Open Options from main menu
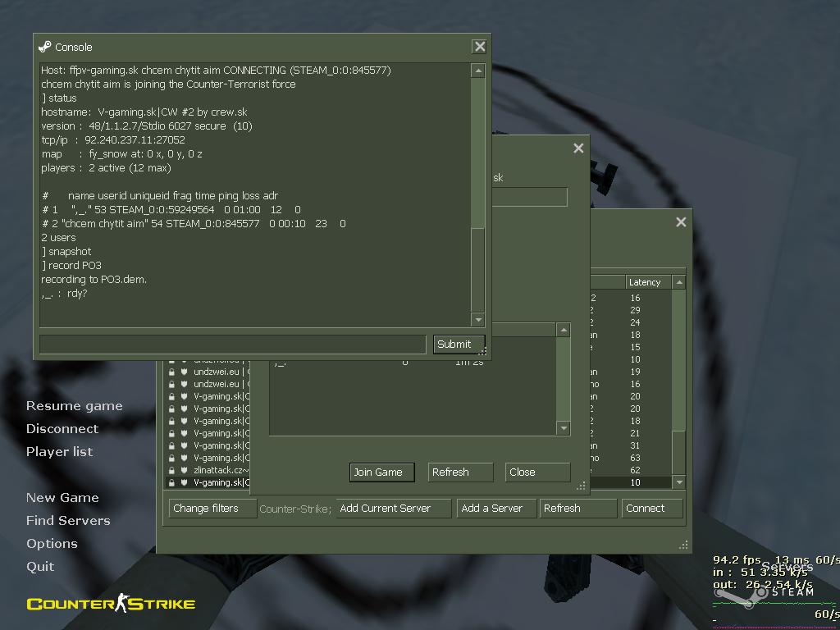 point(52,544)
